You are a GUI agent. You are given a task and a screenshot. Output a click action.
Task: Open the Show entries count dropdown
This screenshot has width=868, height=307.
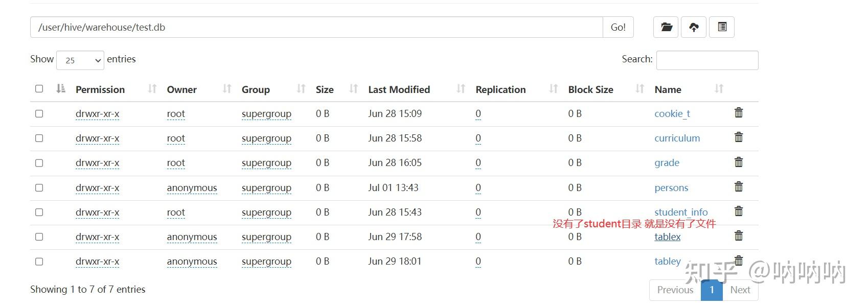pos(80,60)
